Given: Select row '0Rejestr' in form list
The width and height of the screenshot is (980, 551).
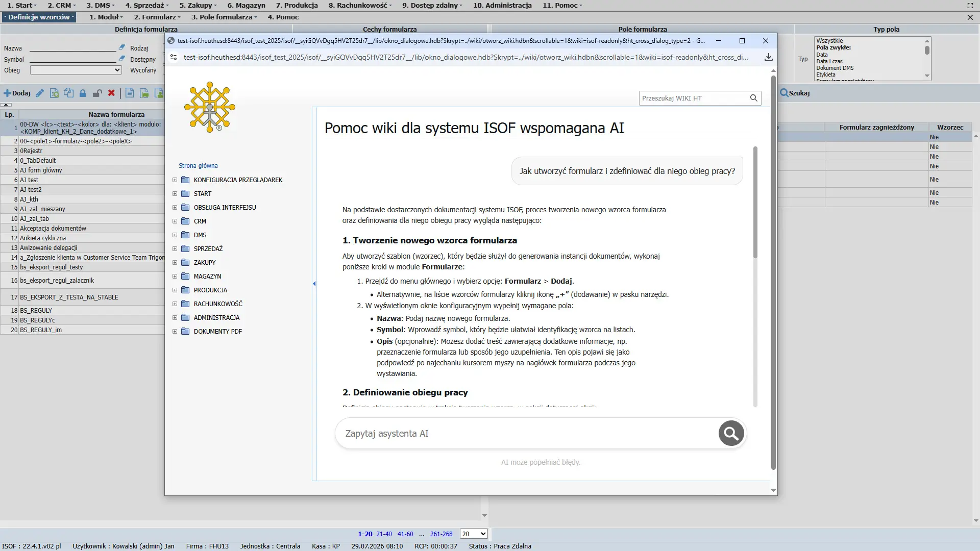Looking at the screenshot, I should (x=82, y=151).
